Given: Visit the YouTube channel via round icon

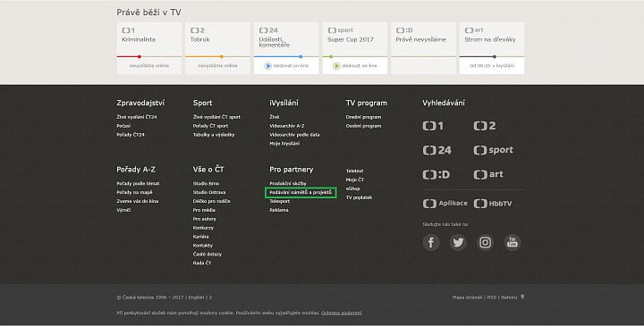Looking at the screenshot, I should tap(513, 242).
